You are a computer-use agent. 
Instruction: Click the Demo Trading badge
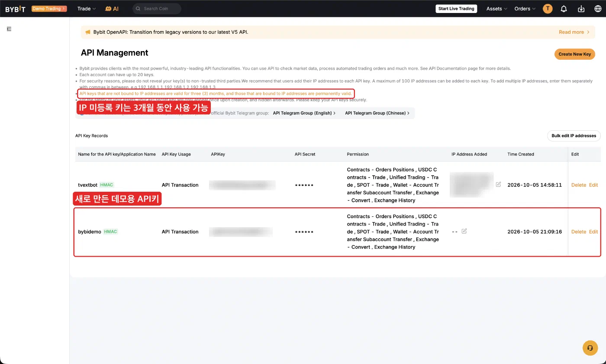point(49,9)
